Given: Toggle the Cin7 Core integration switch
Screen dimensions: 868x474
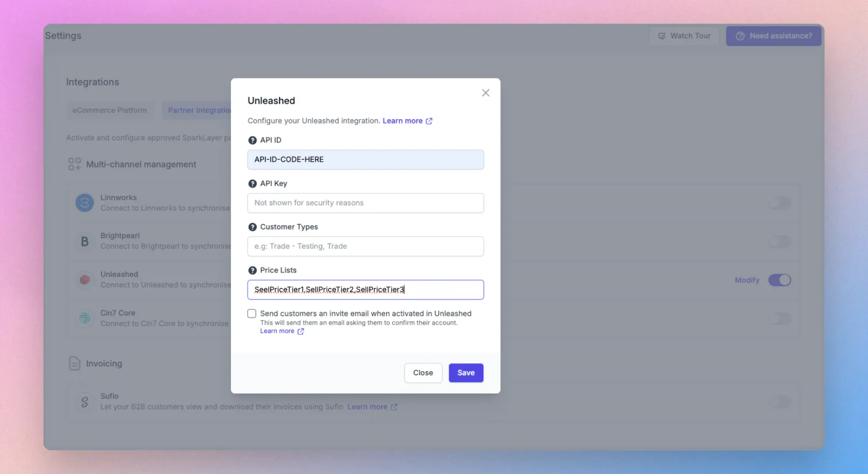Looking at the screenshot, I should pos(779,319).
